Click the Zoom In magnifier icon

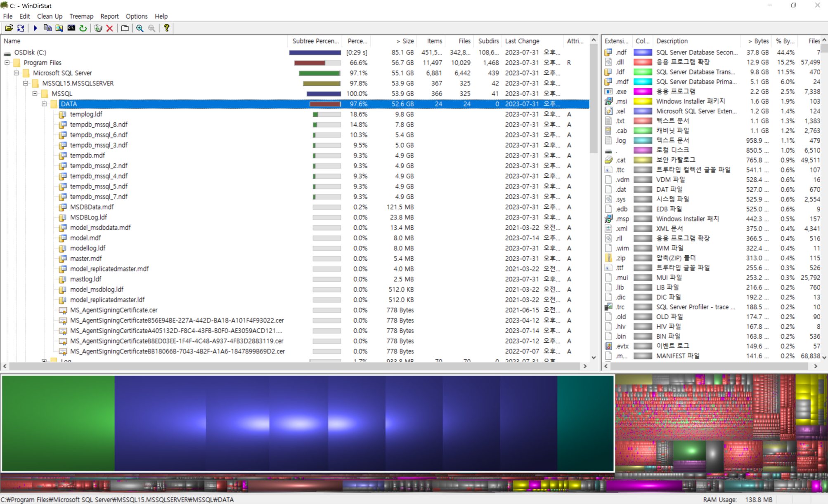pos(140,28)
